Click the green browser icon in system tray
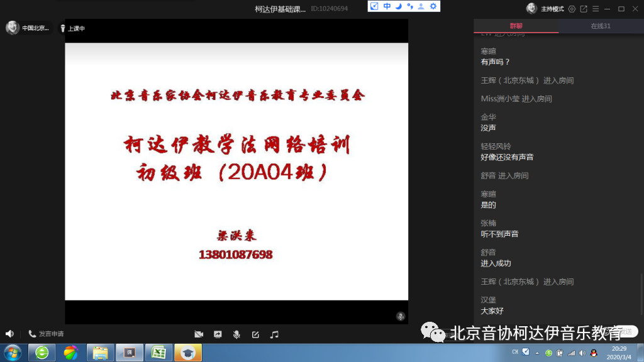The width and height of the screenshot is (644, 362). coord(548,353)
